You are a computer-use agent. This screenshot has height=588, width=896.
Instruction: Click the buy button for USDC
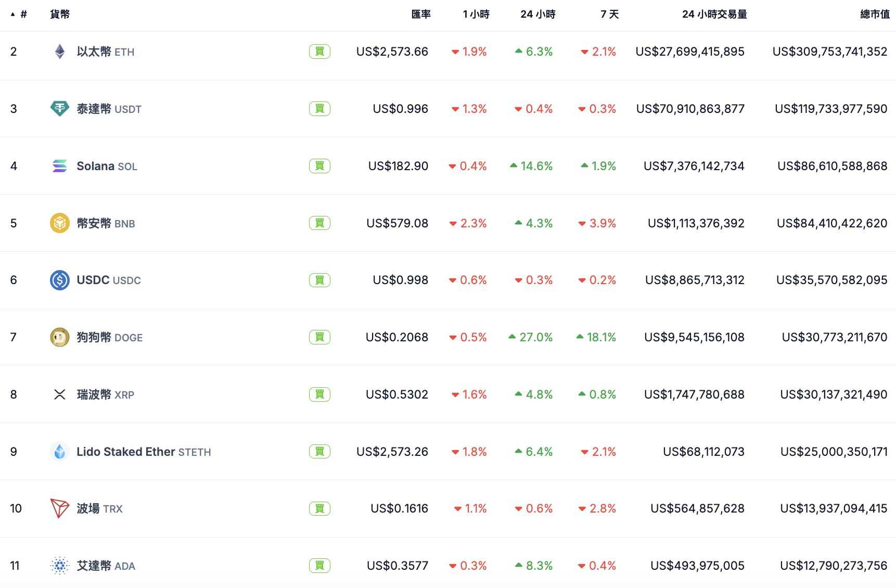pos(319,280)
